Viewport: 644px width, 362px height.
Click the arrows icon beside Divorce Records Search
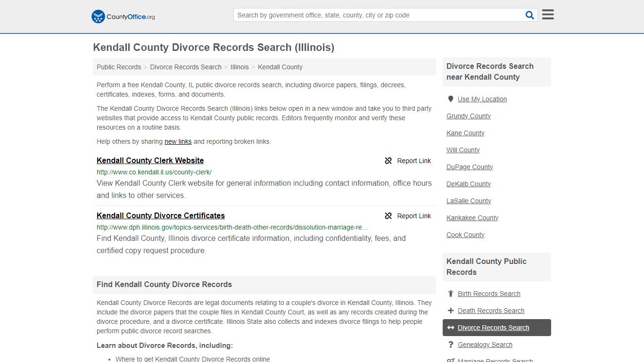(451, 328)
